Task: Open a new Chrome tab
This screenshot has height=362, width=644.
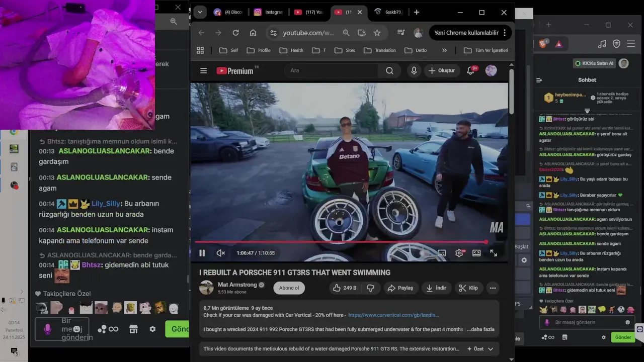Action: click(417, 12)
